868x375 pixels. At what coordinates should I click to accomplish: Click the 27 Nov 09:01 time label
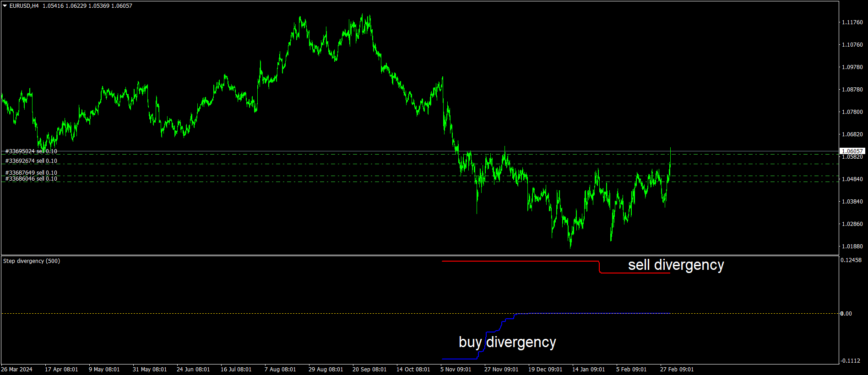coord(501,370)
